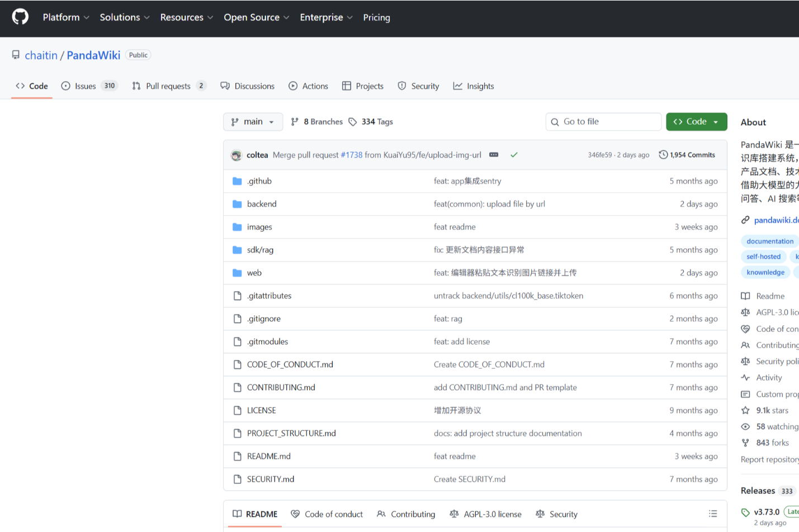
Task: Open 1,954 Commits history
Action: click(x=687, y=155)
